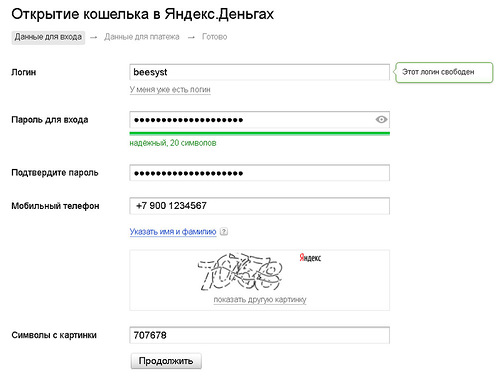Click the 'Этот логин свободен' tooltip
500x376 pixels.
coord(444,72)
